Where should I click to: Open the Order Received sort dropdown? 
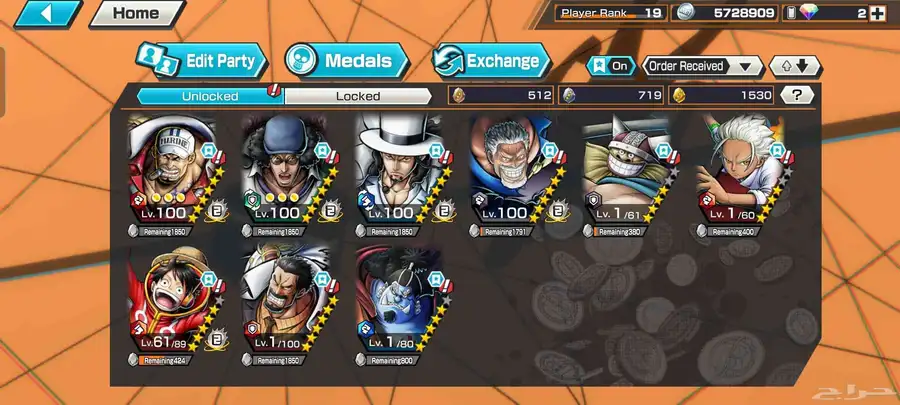(701, 67)
